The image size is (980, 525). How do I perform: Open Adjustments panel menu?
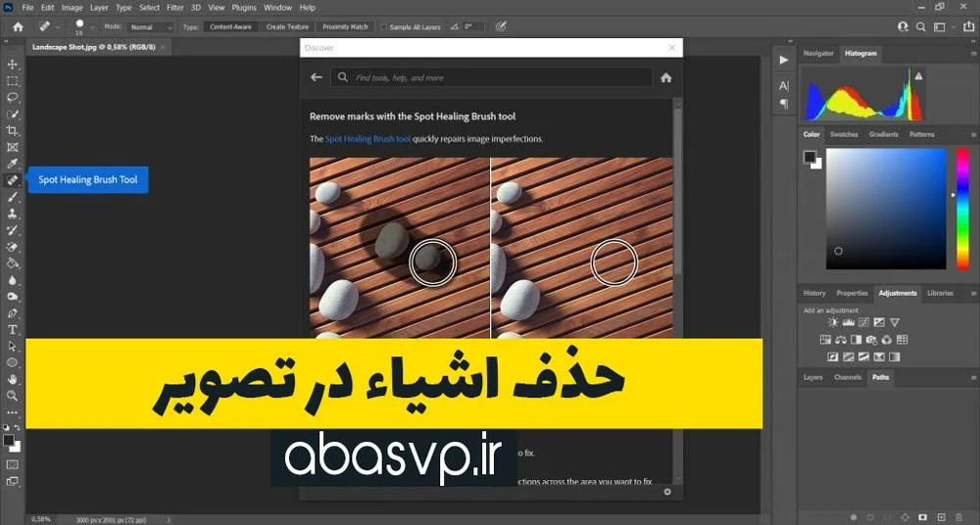[x=973, y=294]
